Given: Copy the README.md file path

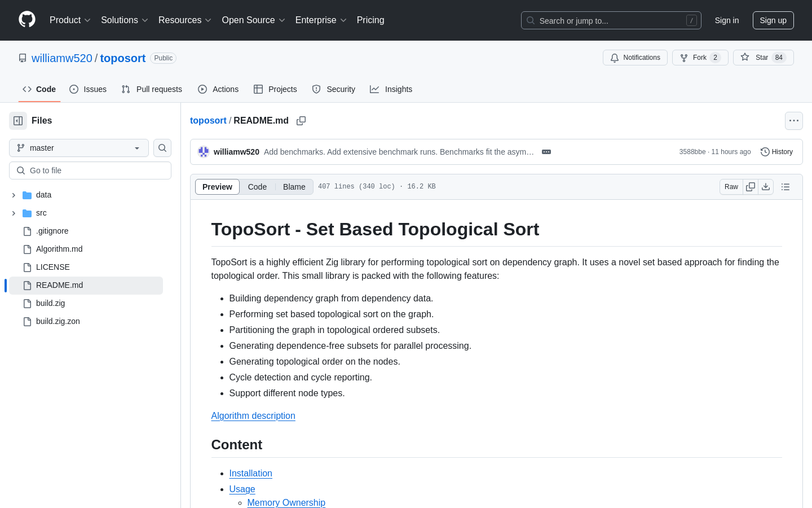Looking at the screenshot, I should tap(301, 121).
